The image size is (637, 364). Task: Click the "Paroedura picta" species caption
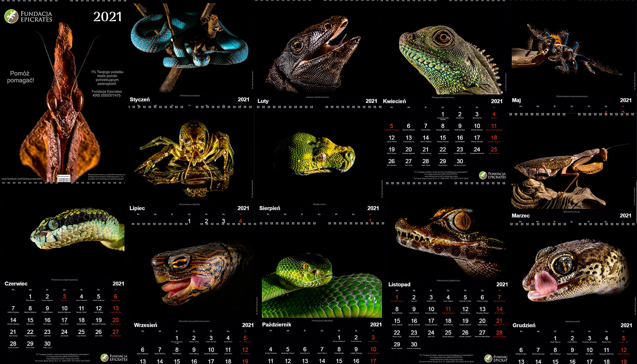[573, 321]
